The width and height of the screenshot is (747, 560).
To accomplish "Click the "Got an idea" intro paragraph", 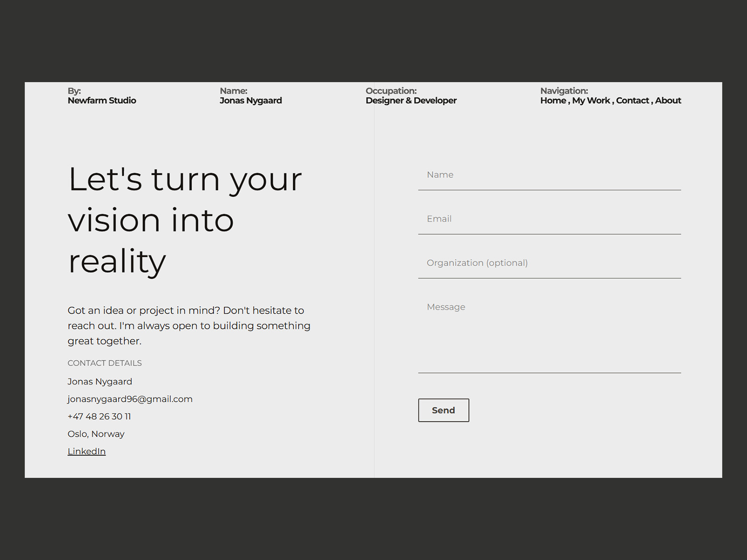I will tap(189, 326).
